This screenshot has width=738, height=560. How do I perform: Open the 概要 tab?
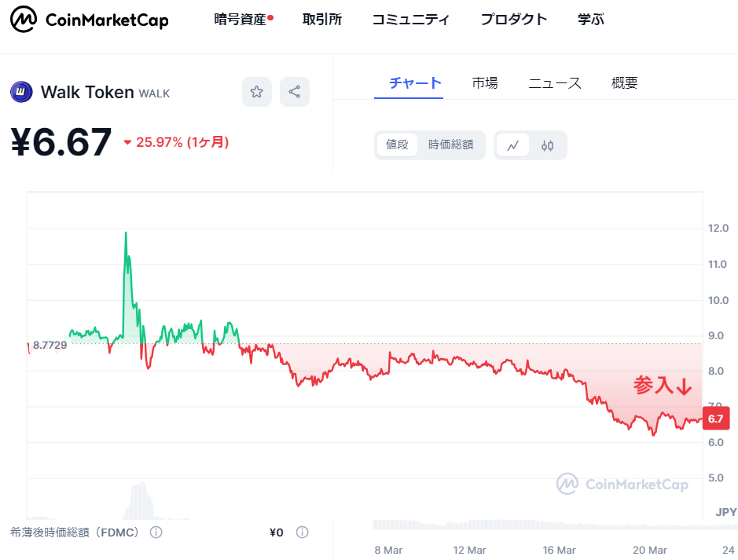625,82
